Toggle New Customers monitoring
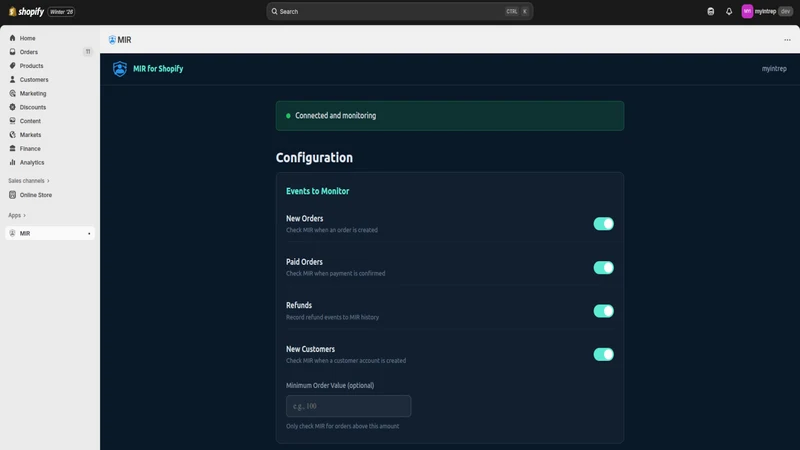Image resolution: width=800 pixels, height=450 pixels. [604, 355]
